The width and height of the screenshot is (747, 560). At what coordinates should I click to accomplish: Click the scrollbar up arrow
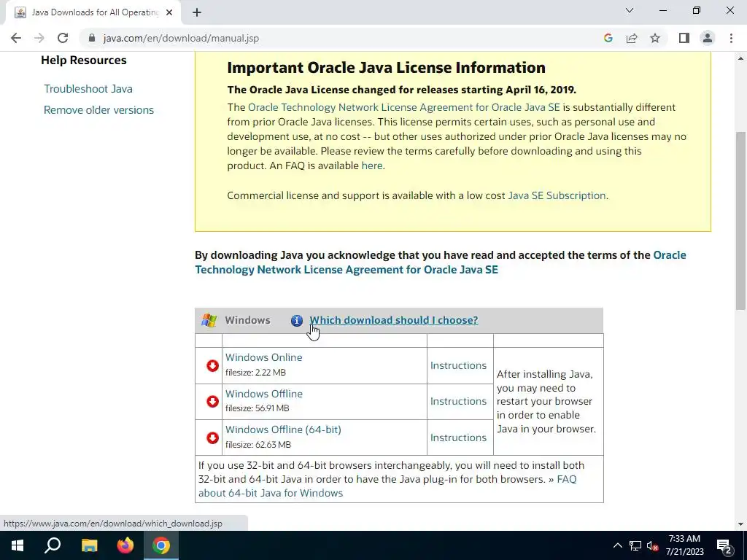click(x=740, y=58)
